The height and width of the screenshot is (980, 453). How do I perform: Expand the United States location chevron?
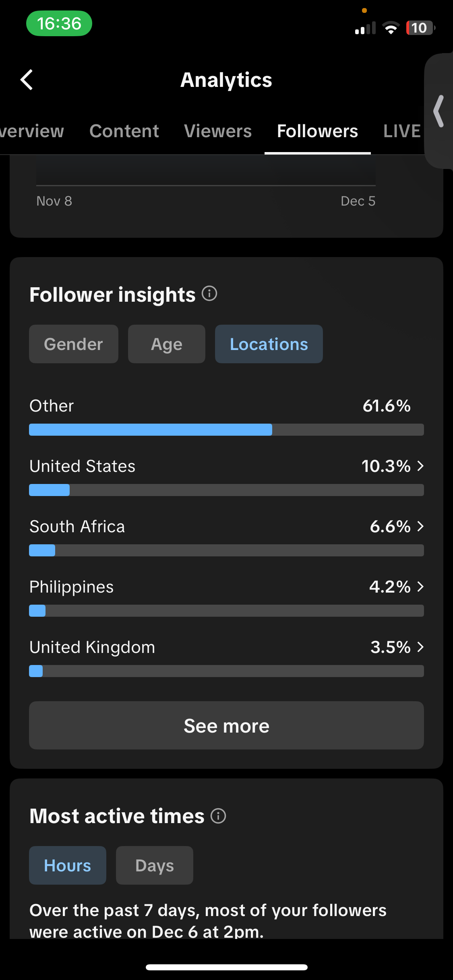420,466
